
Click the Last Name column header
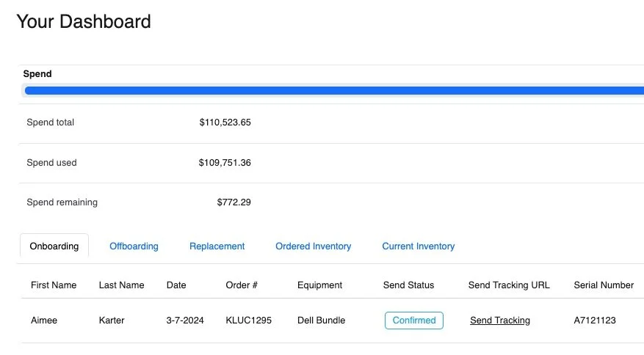pyautogui.click(x=121, y=285)
